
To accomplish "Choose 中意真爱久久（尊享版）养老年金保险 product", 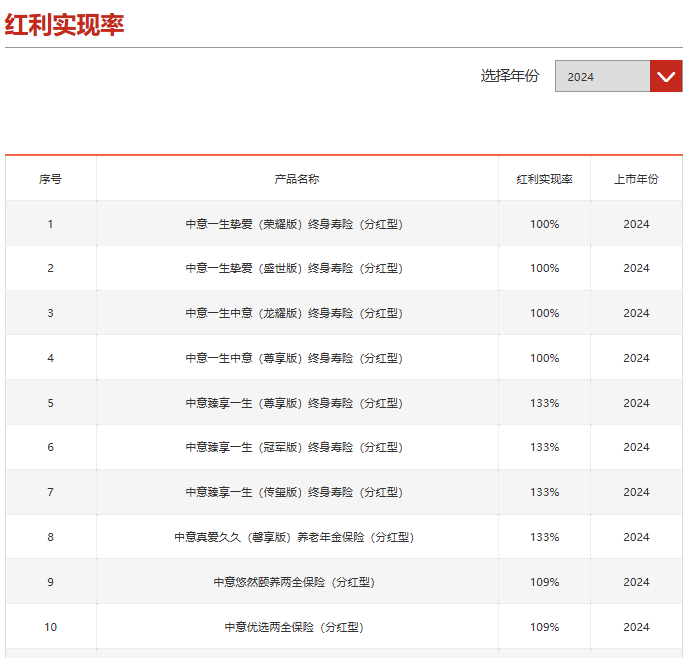I will 294,537.
